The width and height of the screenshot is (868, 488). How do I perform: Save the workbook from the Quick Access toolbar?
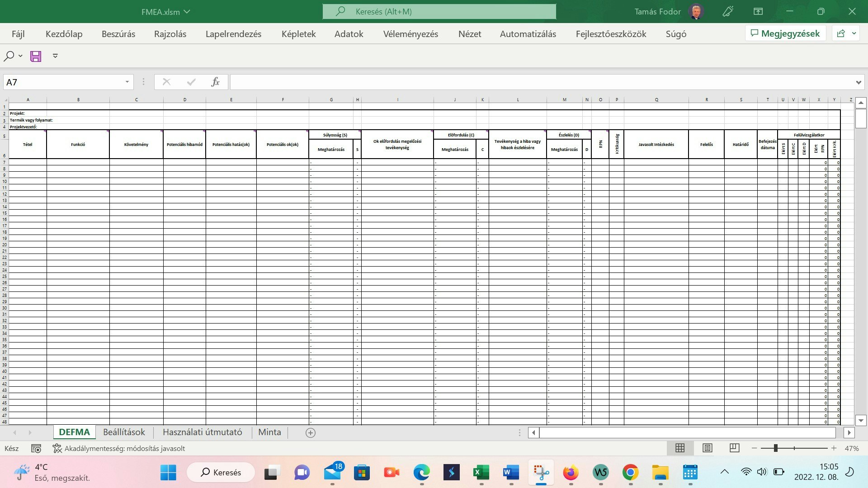[x=36, y=56]
